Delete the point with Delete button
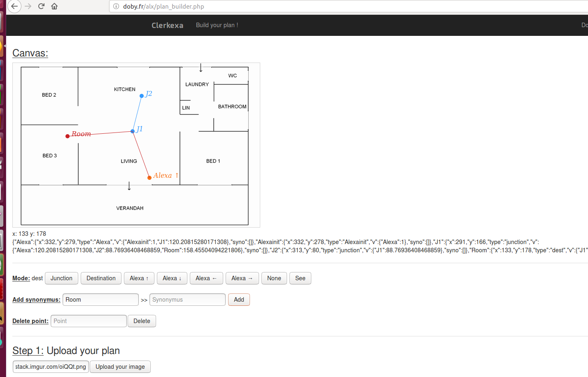Screen dimensions: 588x377 pos(142,321)
